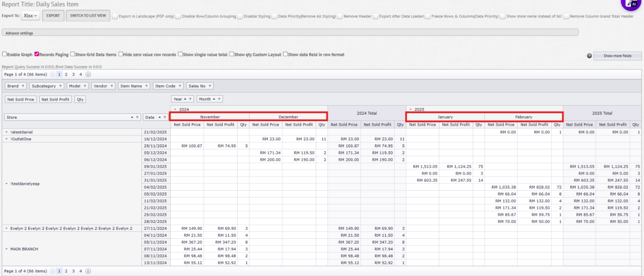This screenshot has width=644, height=276.
Task: Click the filter icon on Brand field
Action: coord(23,86)
